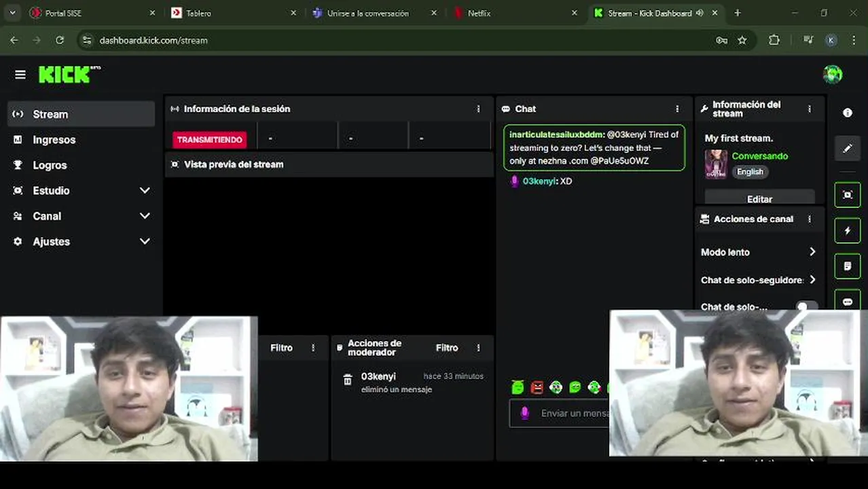Switch to the Tablero tab
Screen dimensions: 868x489
(x=233, y=13)
